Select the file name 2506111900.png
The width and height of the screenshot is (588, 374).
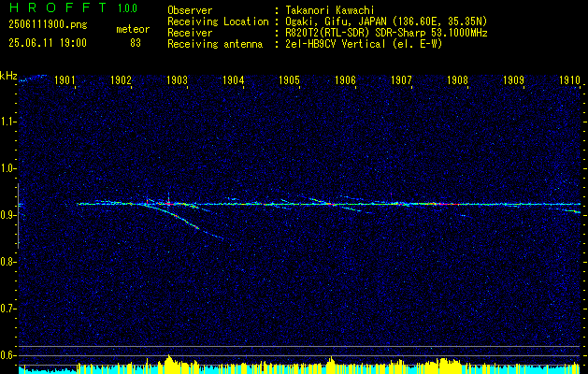[48, 25]
